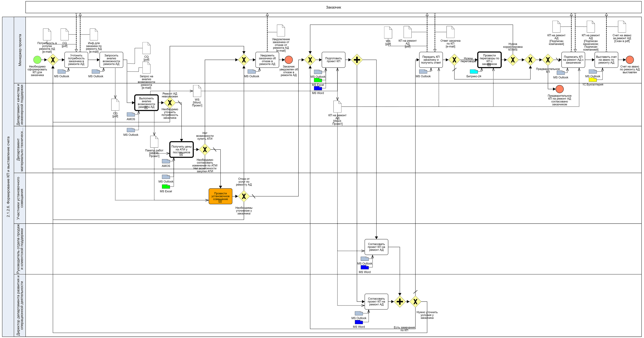Image resolution: width=644 pixels, height=338 pixels.
Task: Select the 'Нужны переговоры' gateway
Action: (454, 60)
